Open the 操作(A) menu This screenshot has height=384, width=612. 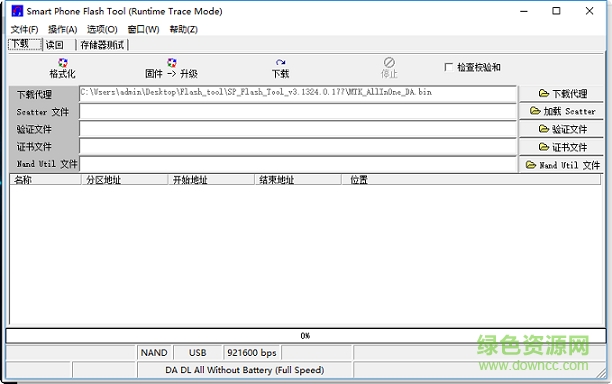(x=62, y=29)
